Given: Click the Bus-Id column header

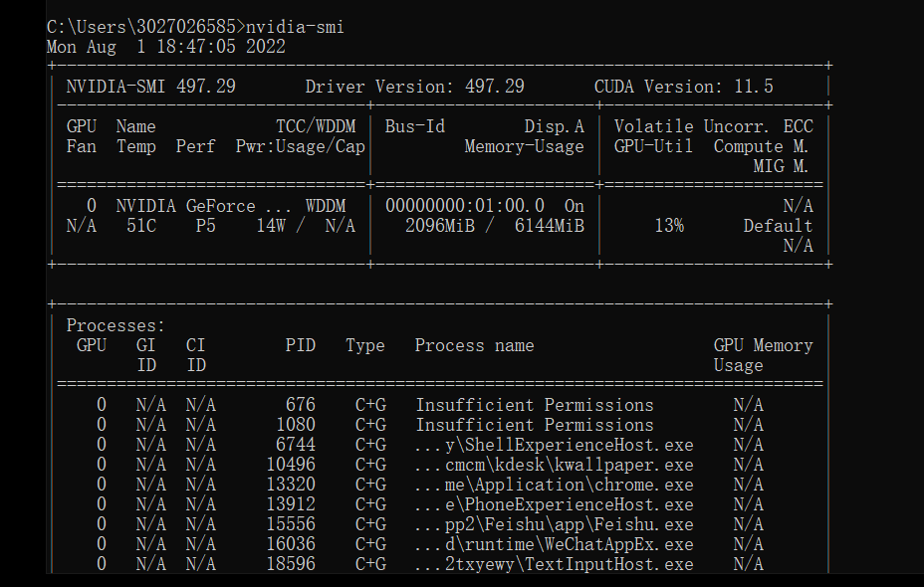Looking at the screenshot, I should pyautogui.click(x=415, y=126).
